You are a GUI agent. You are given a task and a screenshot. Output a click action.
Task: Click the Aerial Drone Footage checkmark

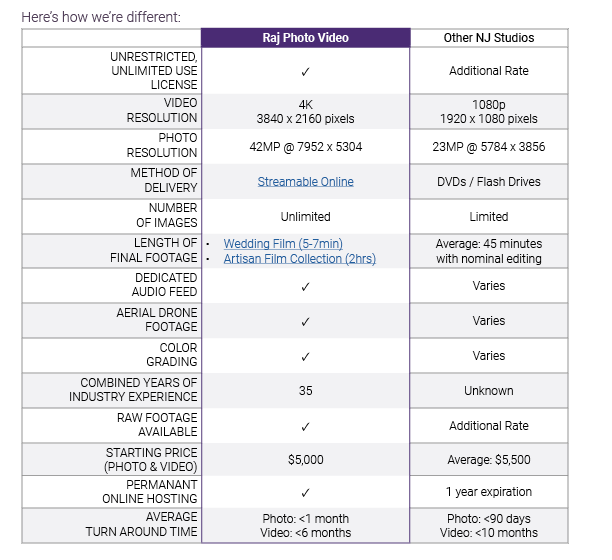point(305,321)
